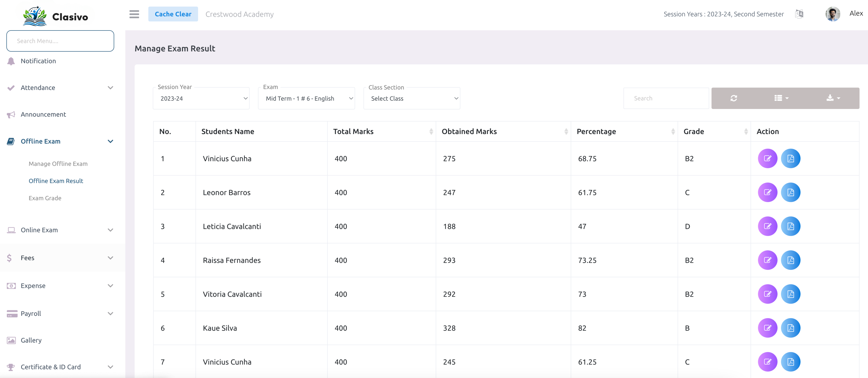The height and width of the screenshot is (378, 868).
Task: Open Alex's profile avatar
Action: click(832, 14)
